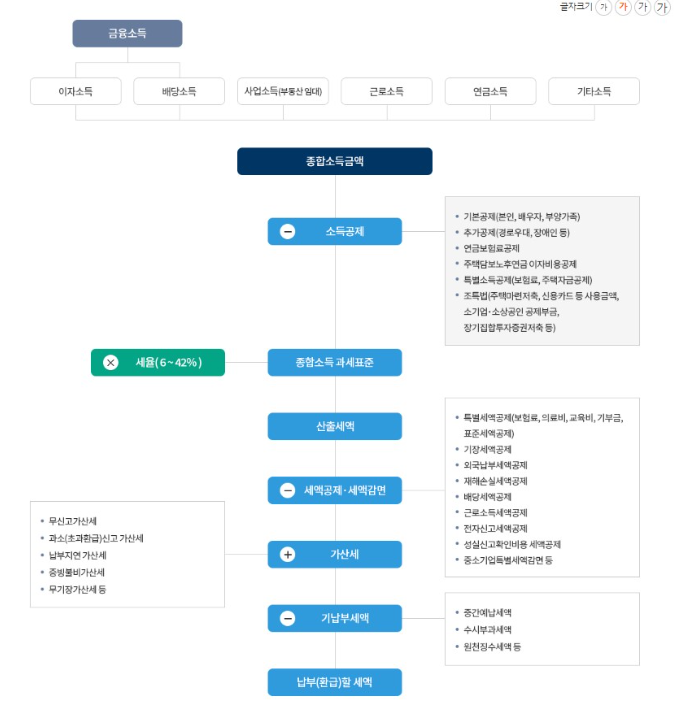This screenshot has height=703, width=674.
Task: Select the smallest 가 font size button
Action: (x=604, y=7)
